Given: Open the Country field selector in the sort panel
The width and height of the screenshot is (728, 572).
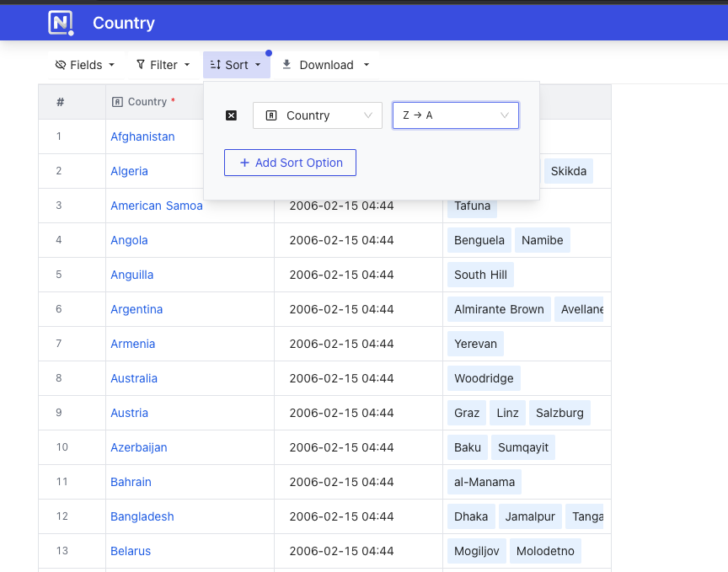Looking at the screenshot, I should pyautogui.click(x=318, y=115).
